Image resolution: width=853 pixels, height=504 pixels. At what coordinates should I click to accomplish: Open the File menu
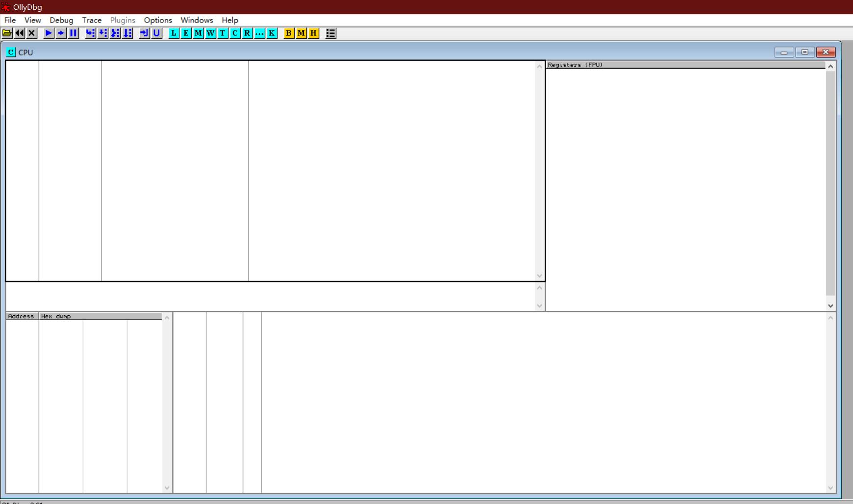(10, 20)
